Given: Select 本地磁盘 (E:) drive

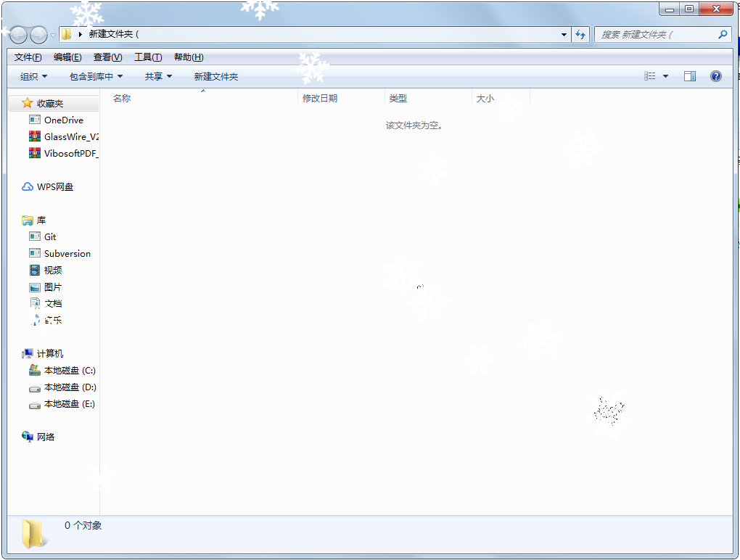Looking at the screenshot, I should (70, 404).
